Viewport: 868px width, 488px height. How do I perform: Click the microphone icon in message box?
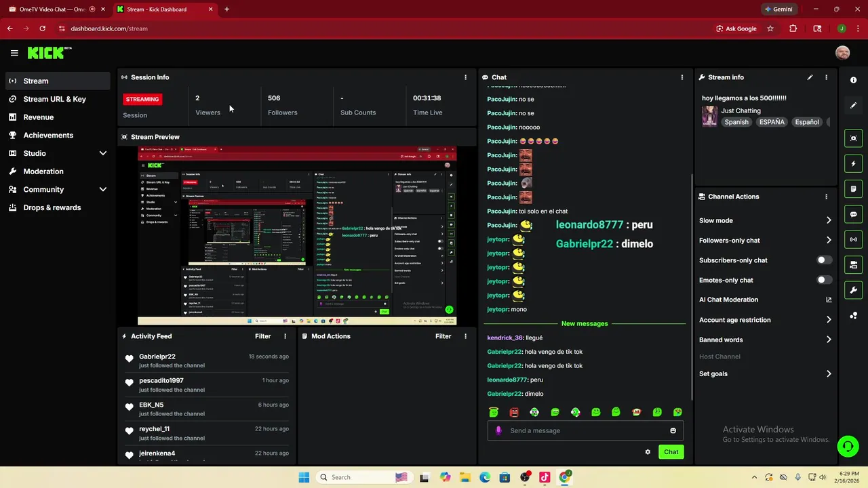(x=498, y=430)
